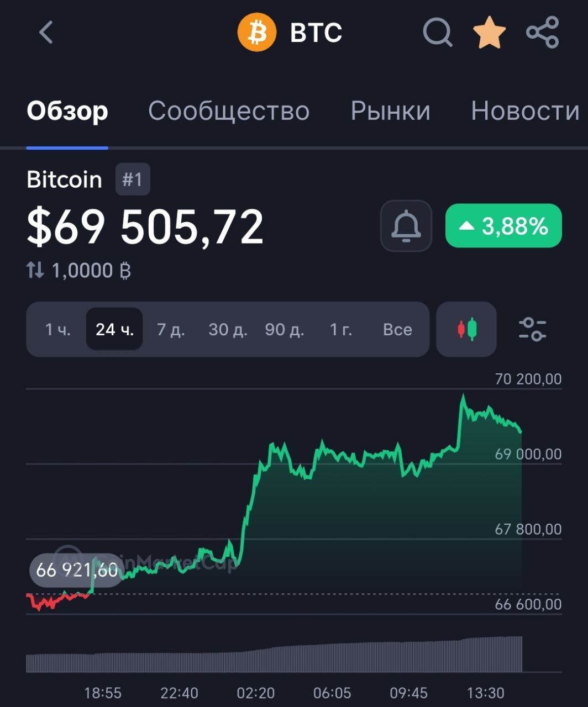Open the Сообщество tab
The width and height of the screenshot is (588, 707).
tap(229, 111)
